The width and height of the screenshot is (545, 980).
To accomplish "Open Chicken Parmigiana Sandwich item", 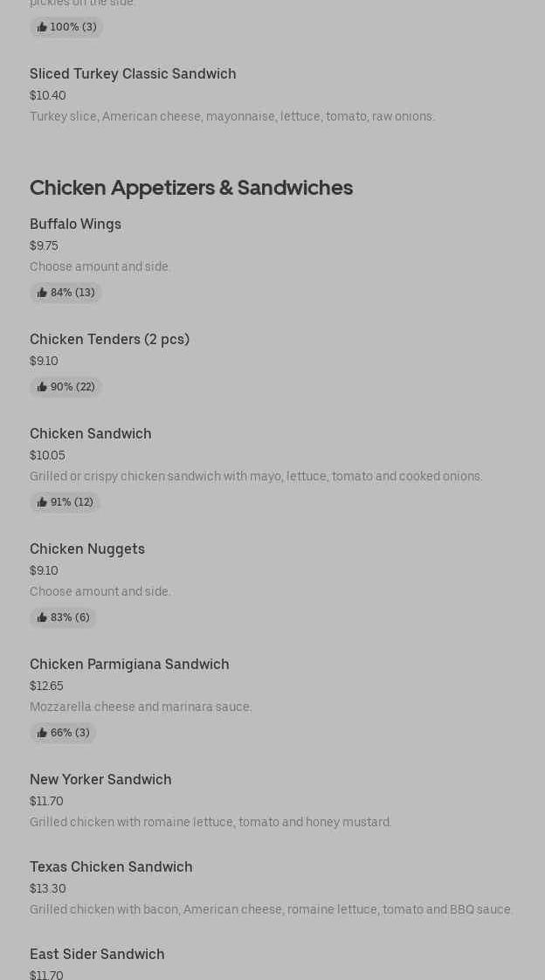I will pyautogui.click(x=129, y=665).
